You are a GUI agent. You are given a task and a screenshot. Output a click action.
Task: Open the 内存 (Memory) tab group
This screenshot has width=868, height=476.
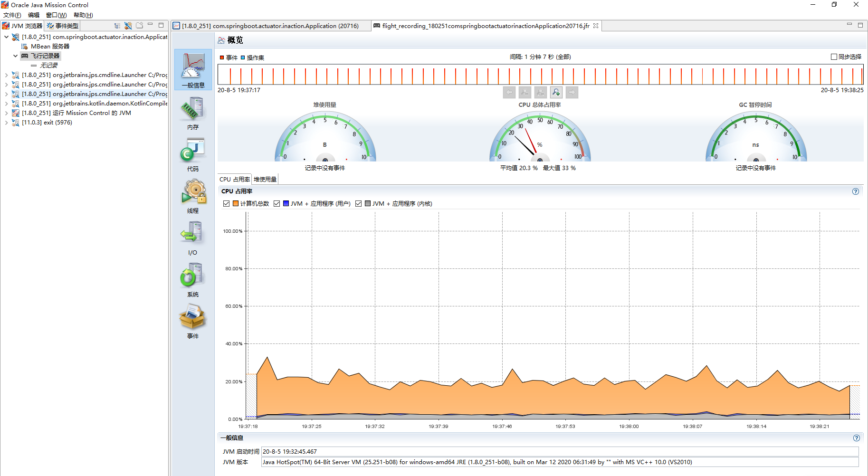coord(193,113)
